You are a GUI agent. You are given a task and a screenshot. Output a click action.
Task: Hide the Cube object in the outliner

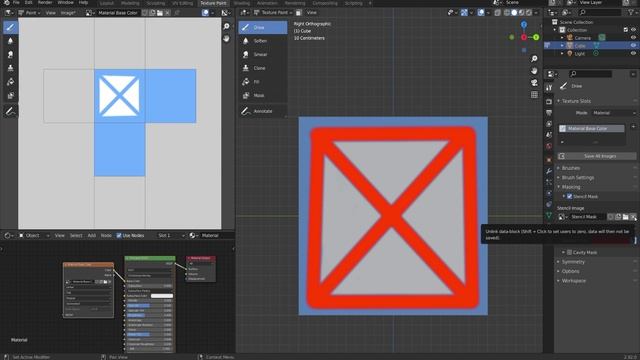coord(633,45)
